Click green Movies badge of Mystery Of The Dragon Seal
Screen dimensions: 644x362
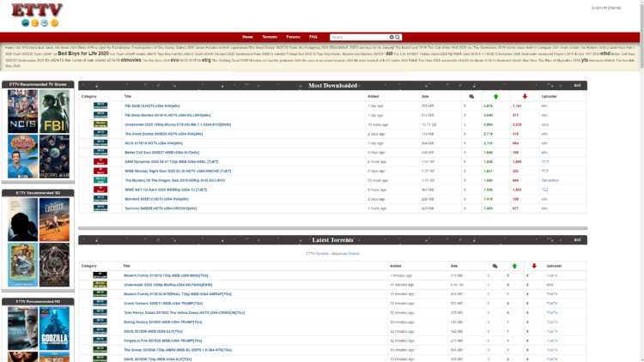tap(100, 180)
